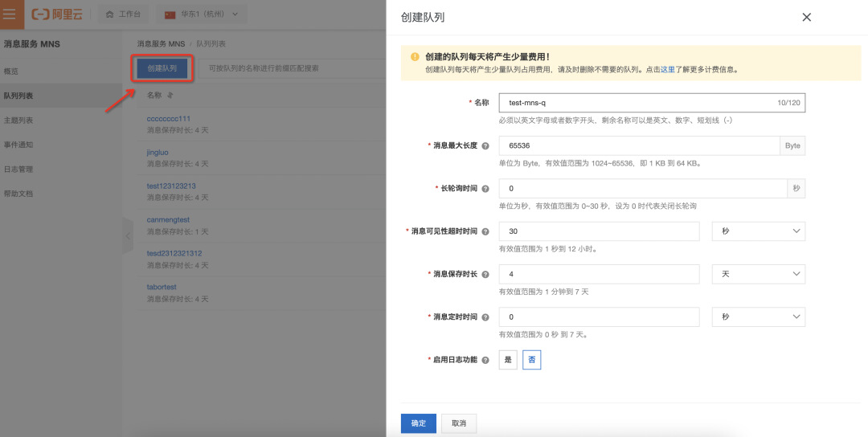The image size is (868, 437).
Task: Show help for 消息保存时长
Action: 485,275
